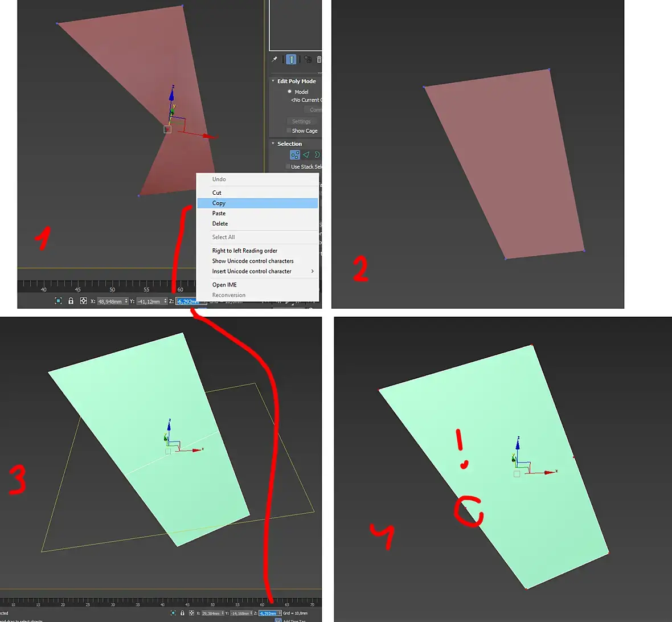The image size is (672, 622).
Task: Click X coordinate spinner in panel 1
Action: click(x=126, y=301)
